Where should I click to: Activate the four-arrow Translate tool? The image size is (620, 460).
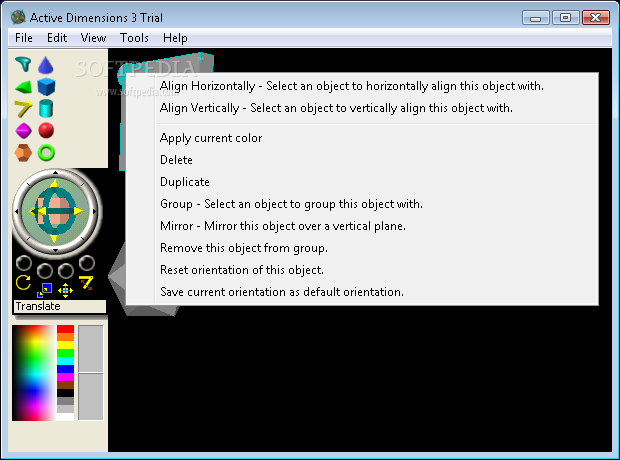65,290
